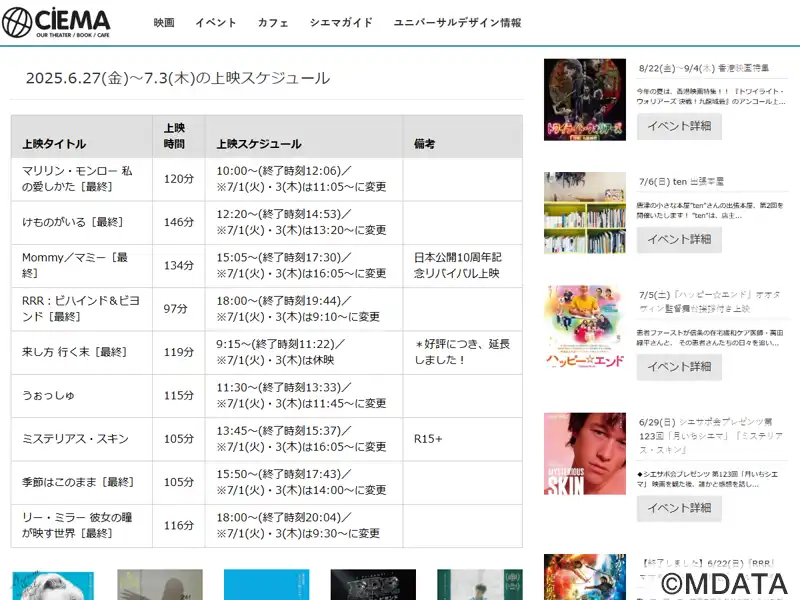Select マリリン・モンロー 私の愛しかた title cell

point(82,179)
